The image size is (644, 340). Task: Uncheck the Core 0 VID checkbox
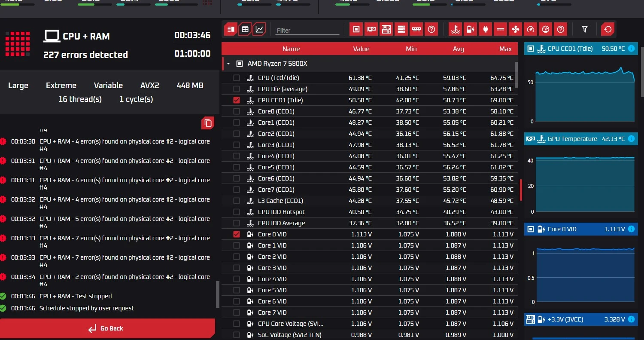point(237,234)
